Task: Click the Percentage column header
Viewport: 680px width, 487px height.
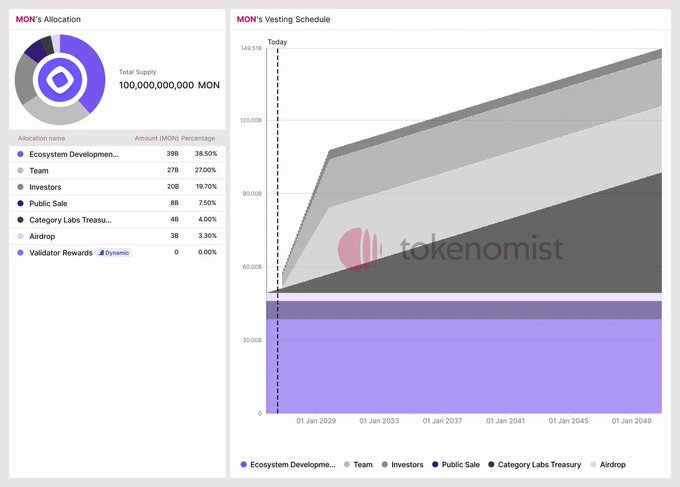Action: pyautogui.click(x=198, y=138)
